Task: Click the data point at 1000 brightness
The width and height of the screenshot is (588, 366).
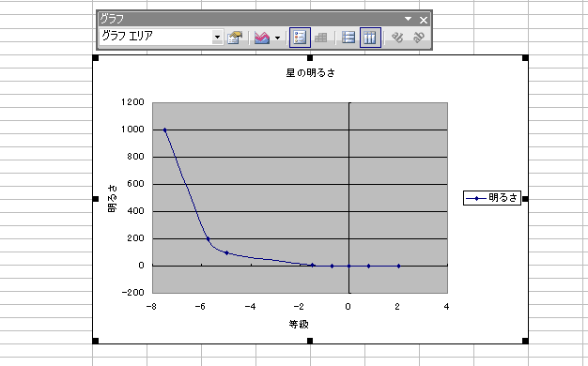Action: [x=164, y=130]
